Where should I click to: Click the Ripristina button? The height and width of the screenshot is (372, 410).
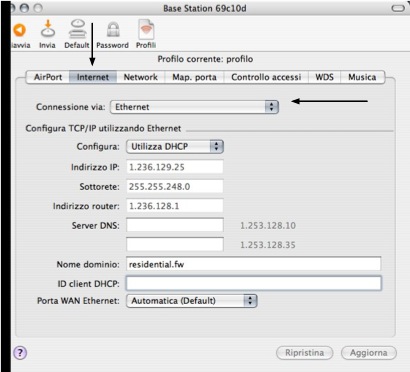point(305,353)
